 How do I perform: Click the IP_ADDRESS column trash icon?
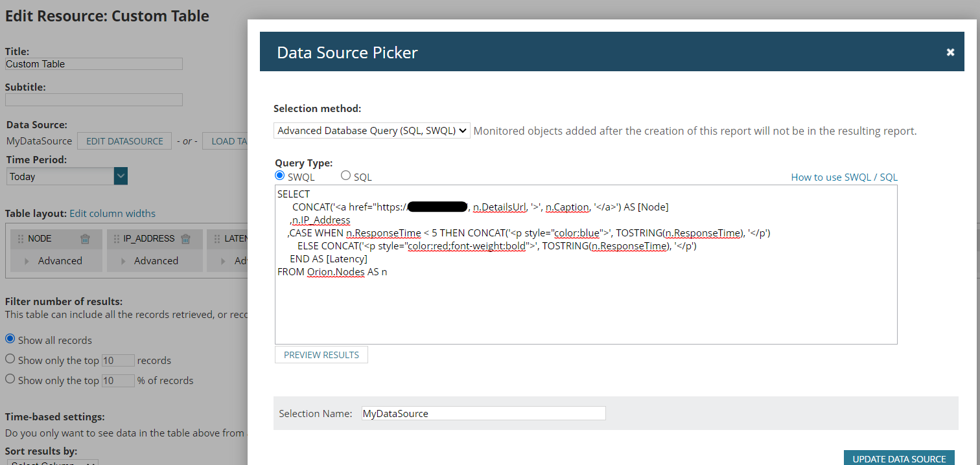tap(185, 239)
